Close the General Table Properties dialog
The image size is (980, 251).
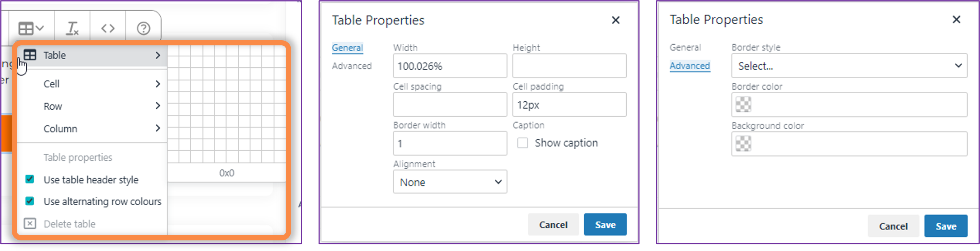coord(615,20)
